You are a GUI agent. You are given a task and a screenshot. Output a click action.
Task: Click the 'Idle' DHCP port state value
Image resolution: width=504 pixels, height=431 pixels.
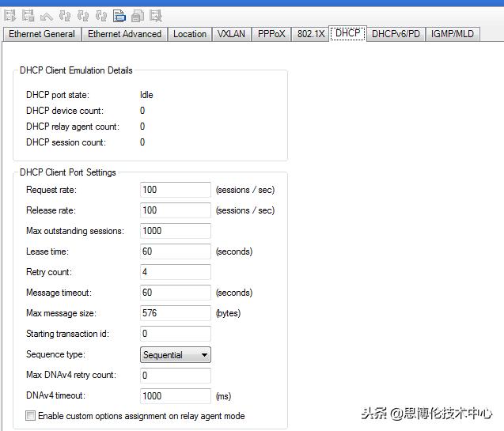pyautogui.click(x=146, y=95)
